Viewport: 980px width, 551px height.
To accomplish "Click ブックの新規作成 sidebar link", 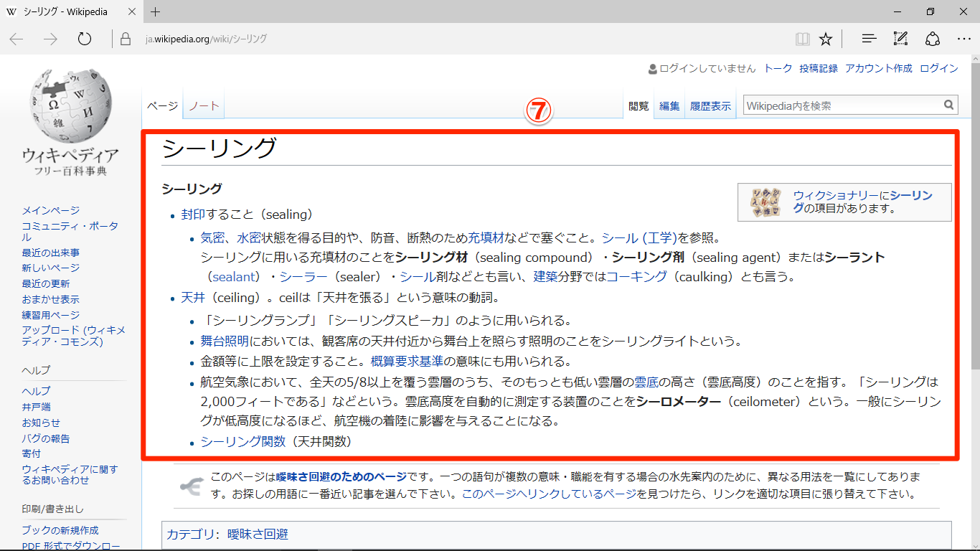I will pyautogui.click(x=60, y=530).
